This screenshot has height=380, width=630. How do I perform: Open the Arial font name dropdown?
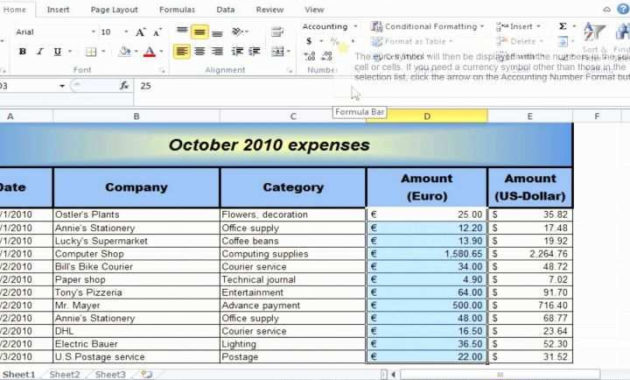pyautogui.click(x=93, y=32)
